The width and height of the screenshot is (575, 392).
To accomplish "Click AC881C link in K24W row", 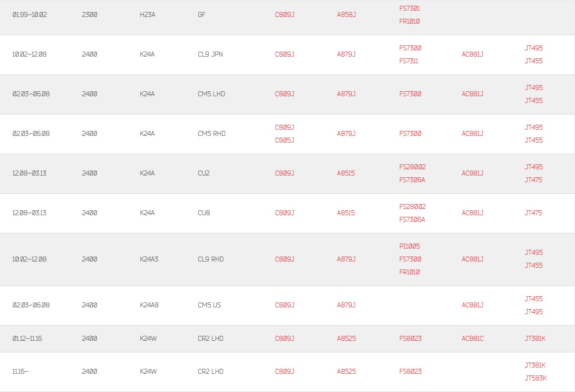I will pos(472,339).
